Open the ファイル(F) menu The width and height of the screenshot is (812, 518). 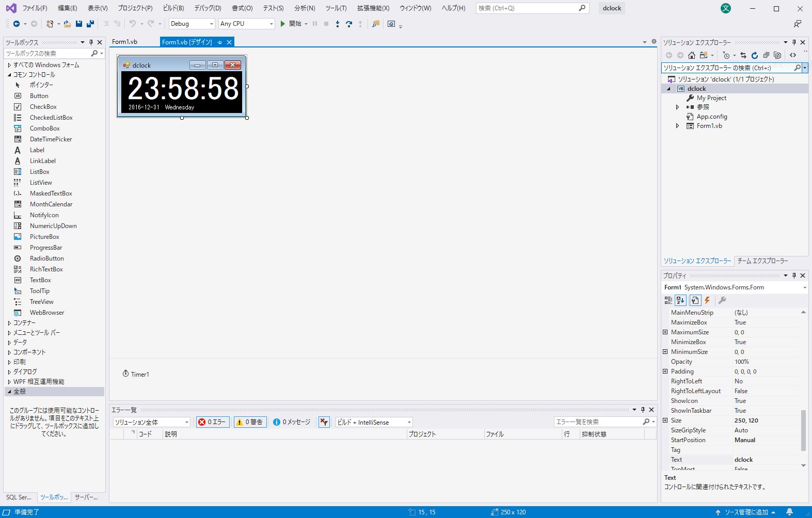click(35, 8)
